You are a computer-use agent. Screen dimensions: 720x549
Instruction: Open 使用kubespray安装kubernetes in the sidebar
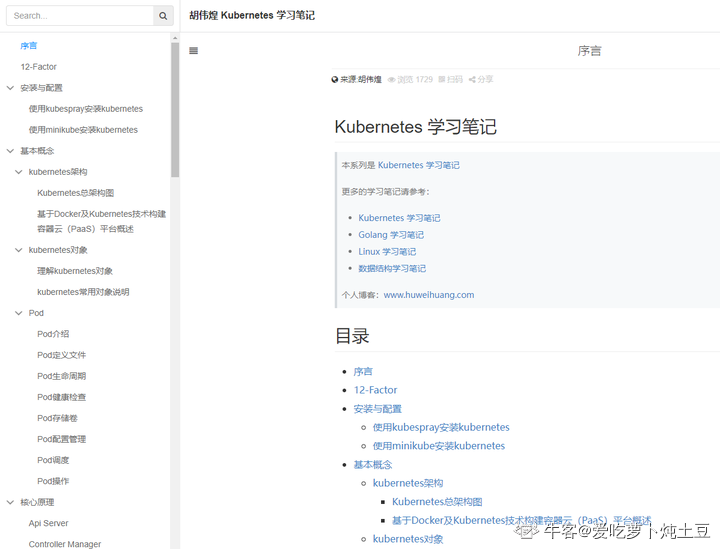coord(86,109)
